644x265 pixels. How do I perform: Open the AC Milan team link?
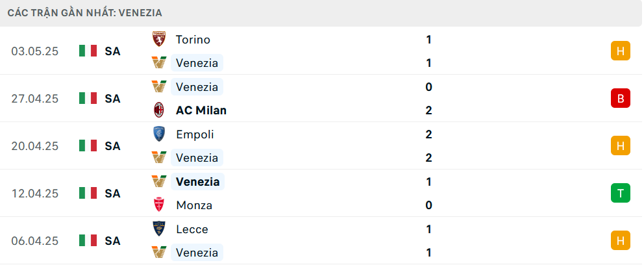click(201, 110)
